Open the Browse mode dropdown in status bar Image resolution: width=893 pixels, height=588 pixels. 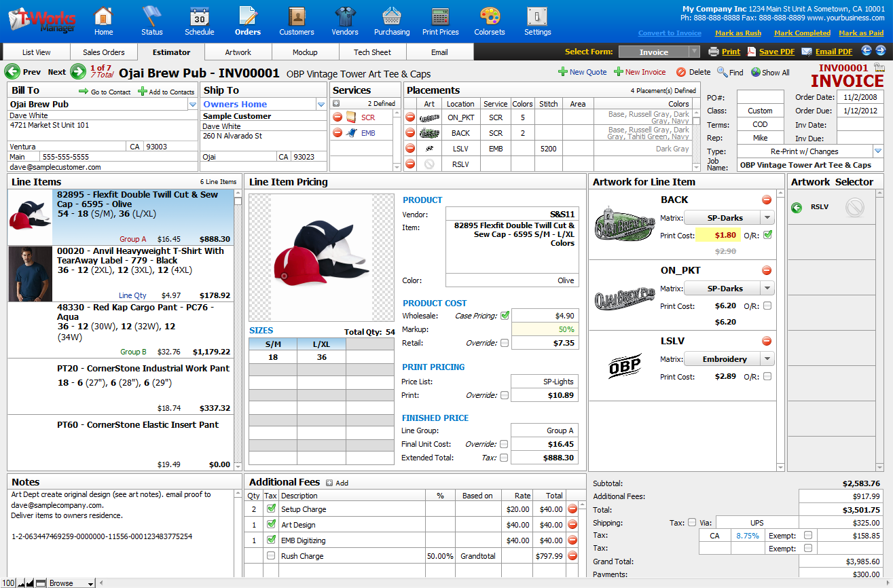(71, 583)
